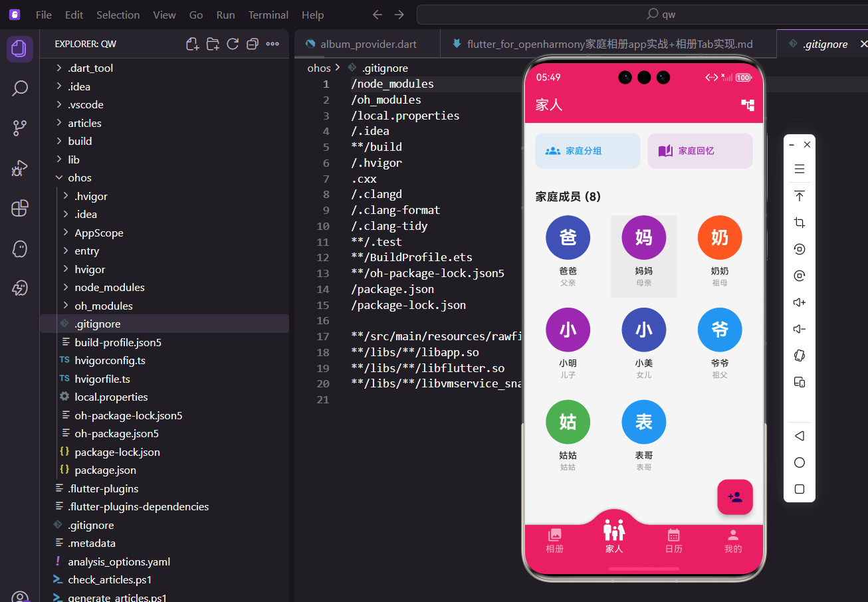Switch to 相册 bottom tab

[x=554, y=541]
